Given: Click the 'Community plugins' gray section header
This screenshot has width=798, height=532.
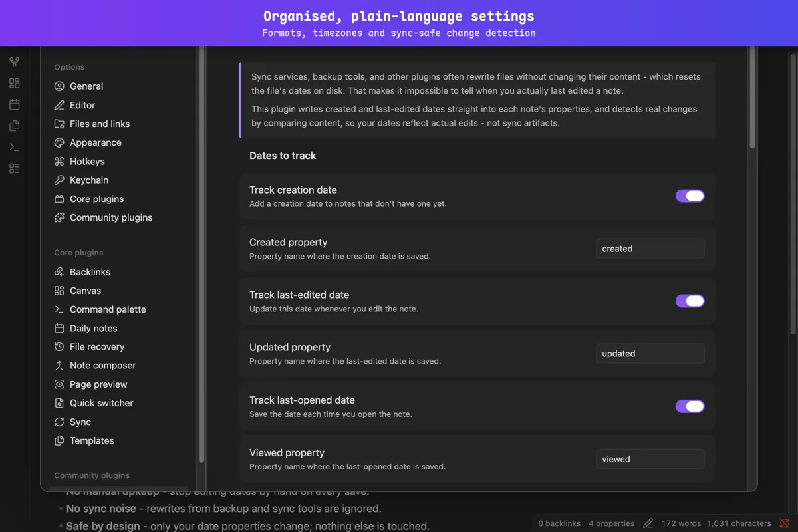Looking at the screenshot, I should tap(92, 475).
